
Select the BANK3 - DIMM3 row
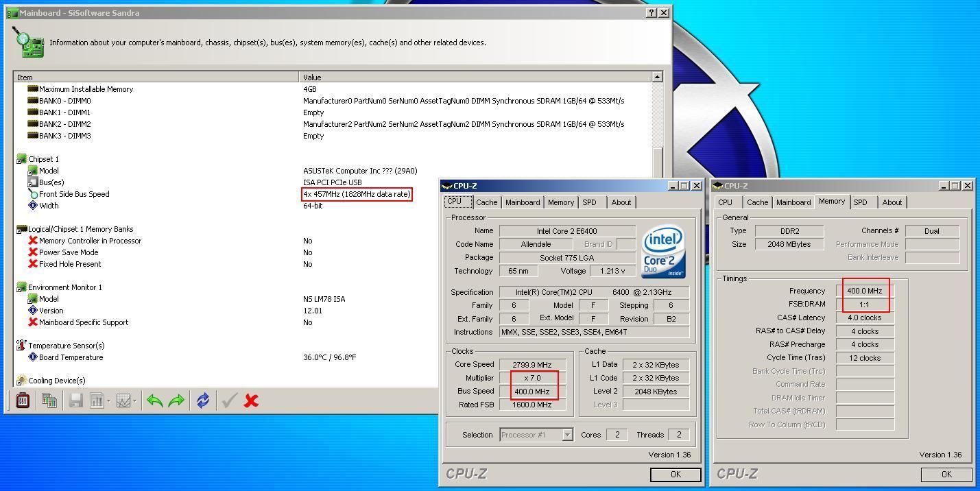click(333, 136)
